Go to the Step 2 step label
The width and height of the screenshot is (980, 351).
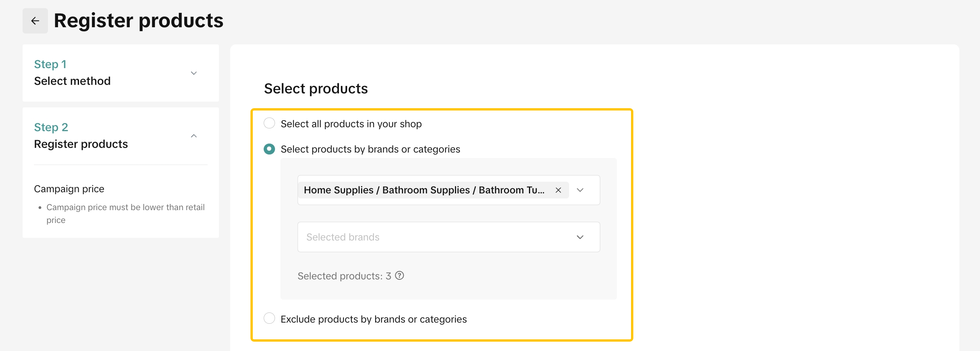(x=51, y=127)
